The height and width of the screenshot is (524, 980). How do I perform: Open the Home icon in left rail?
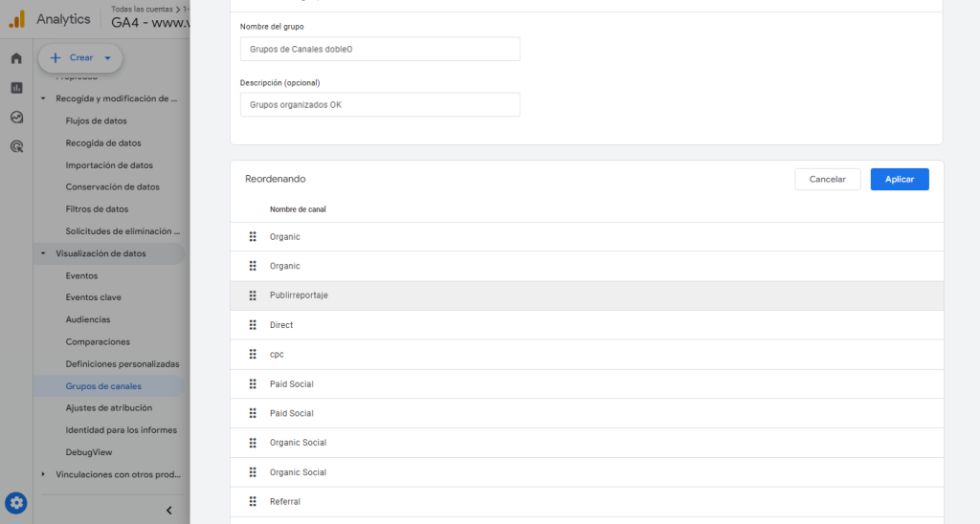click(16, 58)
